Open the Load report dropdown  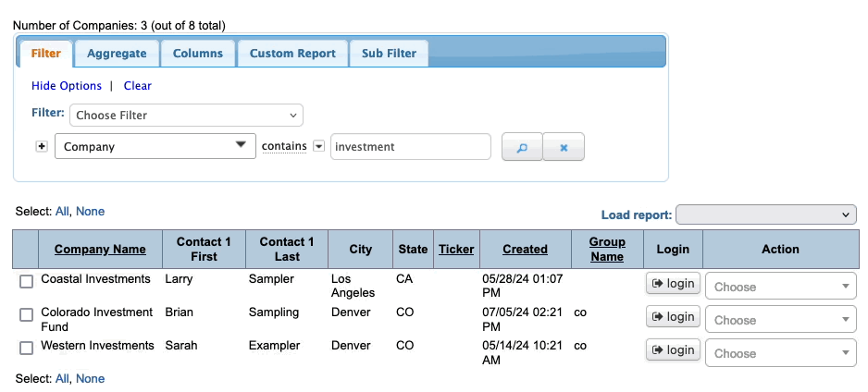(x=766, y=214)
